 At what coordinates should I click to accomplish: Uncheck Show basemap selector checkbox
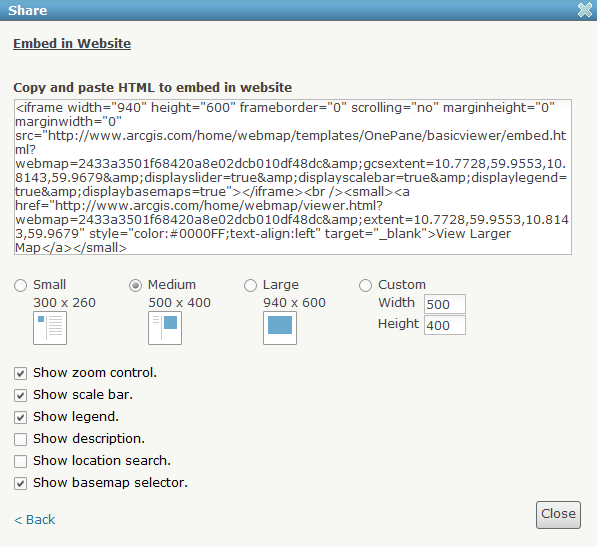(x=21, y=483)
